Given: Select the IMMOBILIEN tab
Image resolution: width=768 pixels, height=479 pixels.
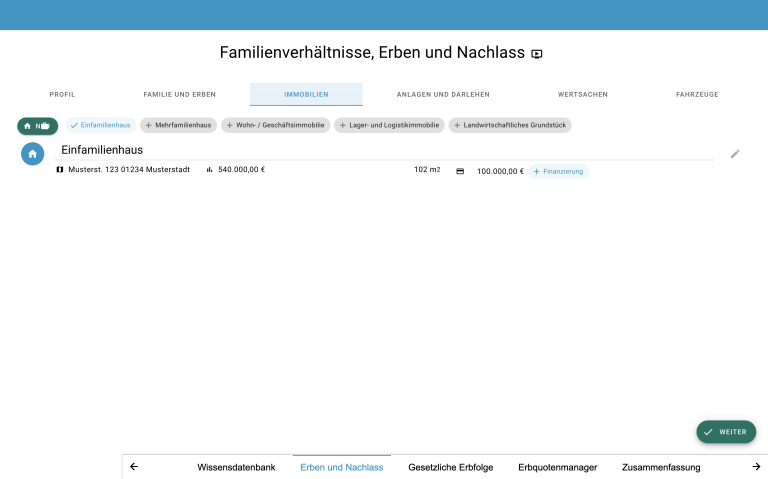Looking at the screenshot, I should [x=306, y=95].
